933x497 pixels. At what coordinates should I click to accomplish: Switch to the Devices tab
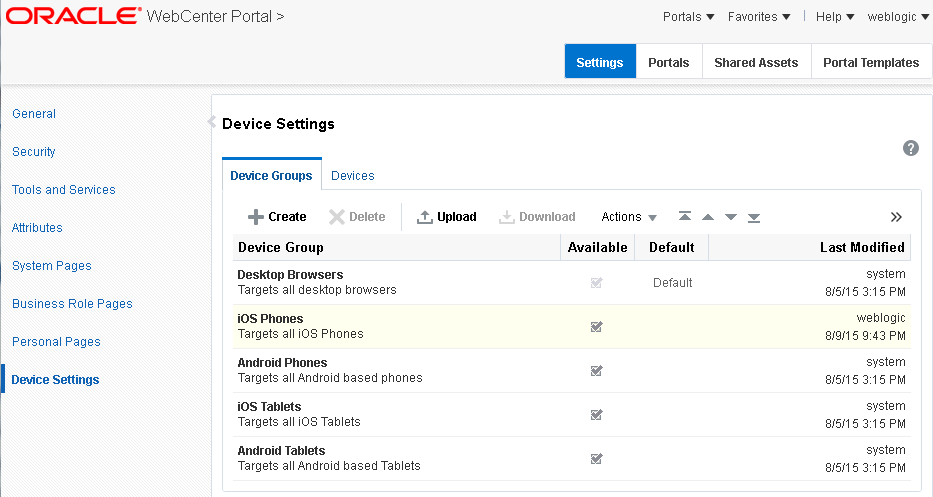pyautogui.click(x=353, y=176)
